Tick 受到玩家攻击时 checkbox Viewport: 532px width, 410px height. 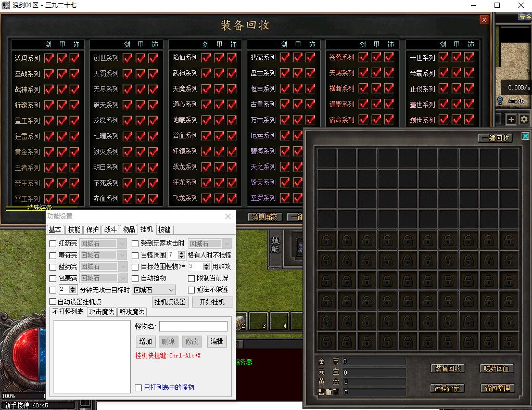click(135, 244)
